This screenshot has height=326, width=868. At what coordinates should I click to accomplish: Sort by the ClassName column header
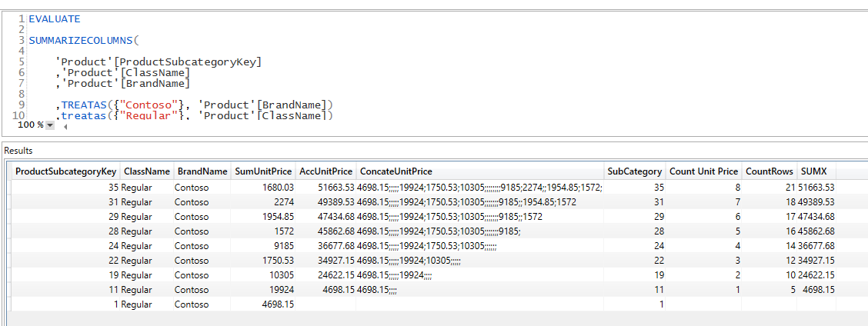(147, 171)
